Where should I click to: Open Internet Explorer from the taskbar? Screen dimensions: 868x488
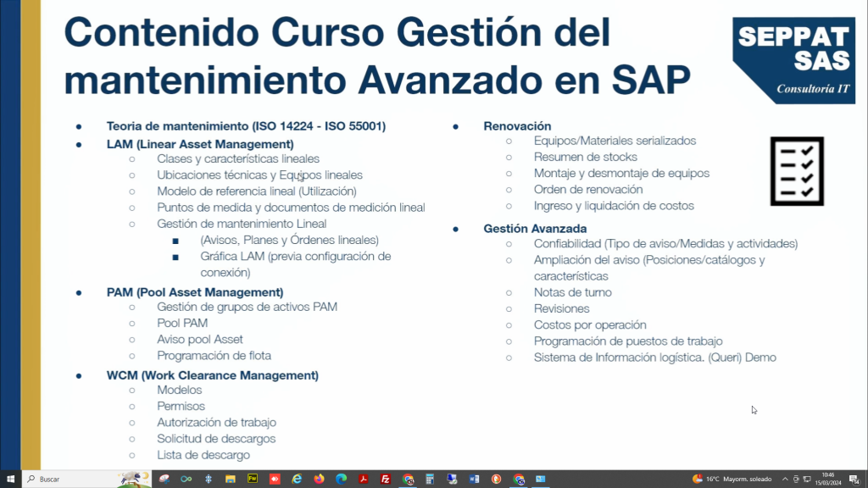pos(297,480)
